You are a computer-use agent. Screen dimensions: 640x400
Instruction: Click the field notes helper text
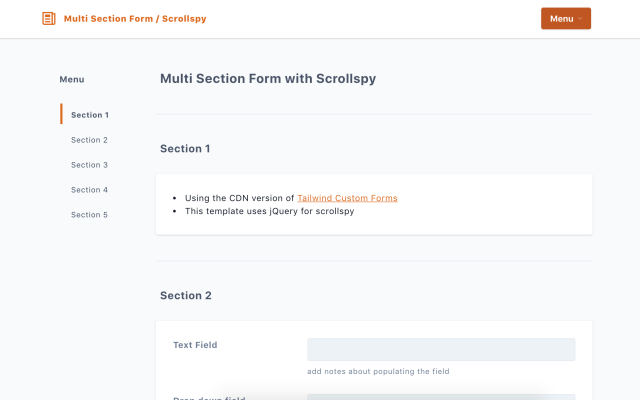tap(379, 372)
